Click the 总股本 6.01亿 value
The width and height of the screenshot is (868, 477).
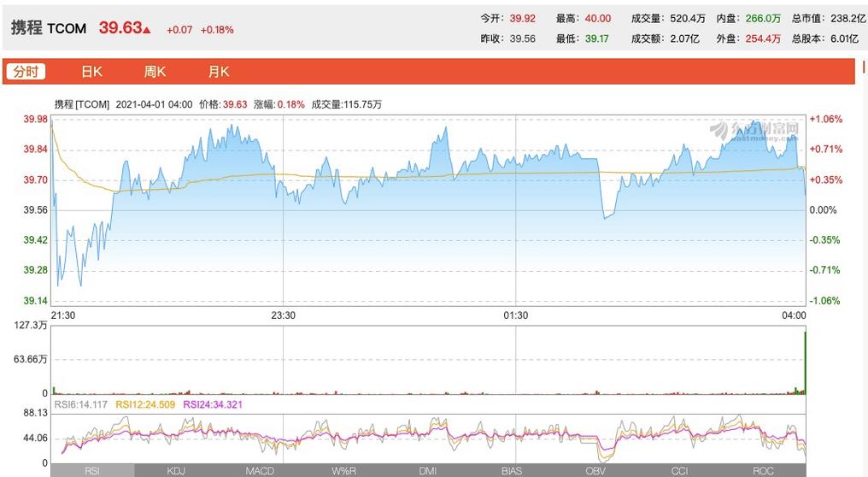tap(845, 38)
